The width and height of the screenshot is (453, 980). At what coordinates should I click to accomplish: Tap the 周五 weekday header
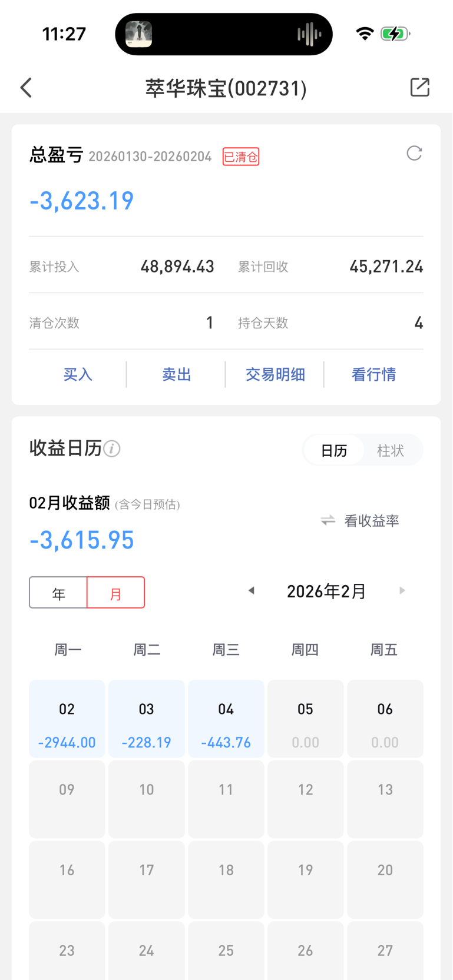(x=384, y=650)
